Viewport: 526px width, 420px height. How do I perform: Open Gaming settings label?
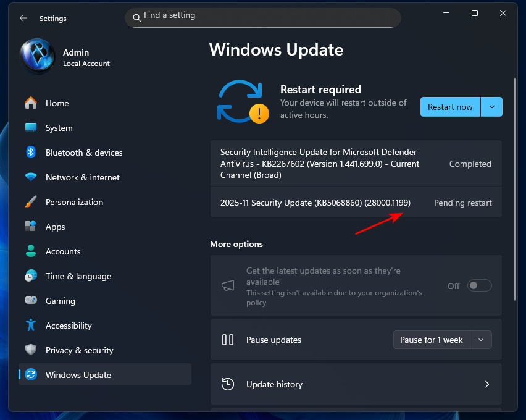[61, 301]
